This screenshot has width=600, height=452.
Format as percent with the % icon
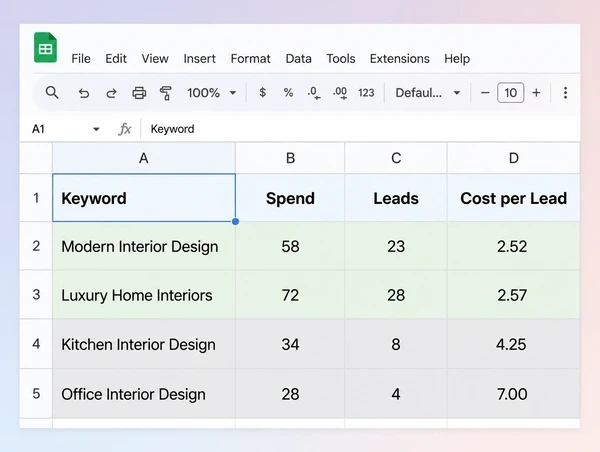[289, 93]
